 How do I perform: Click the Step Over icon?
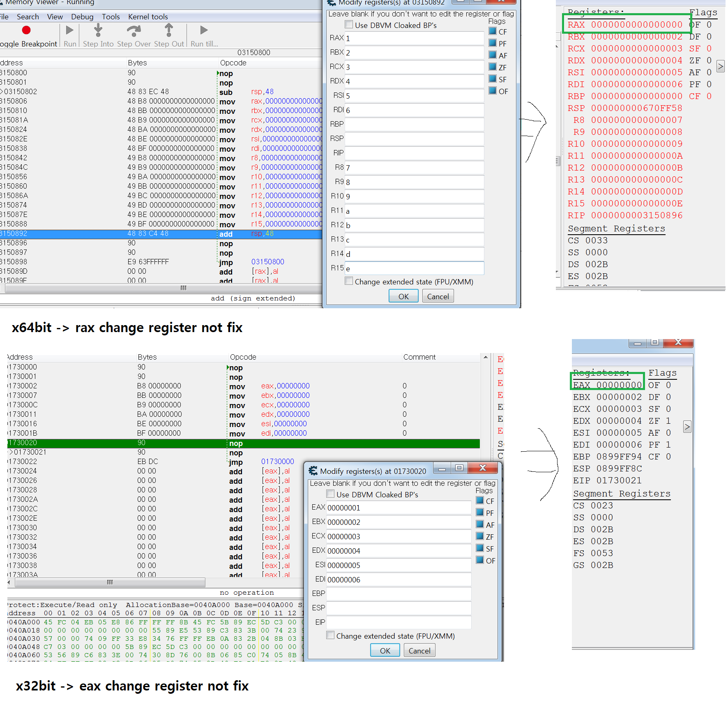click(x=133, y=30)
